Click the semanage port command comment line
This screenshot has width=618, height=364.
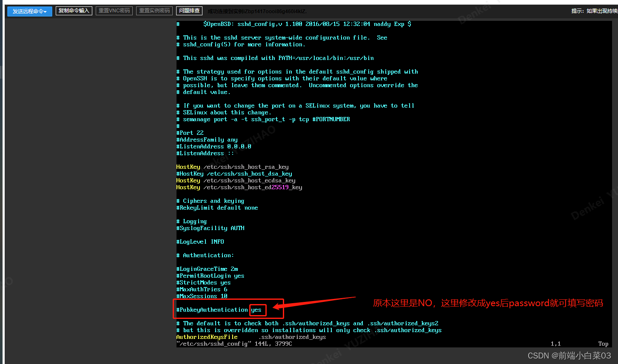263,119
